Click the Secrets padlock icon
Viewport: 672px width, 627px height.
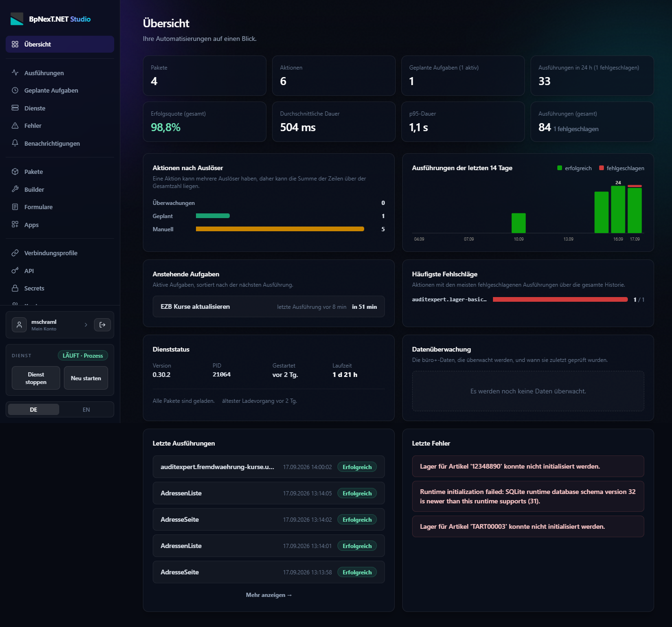click(15, 288)
